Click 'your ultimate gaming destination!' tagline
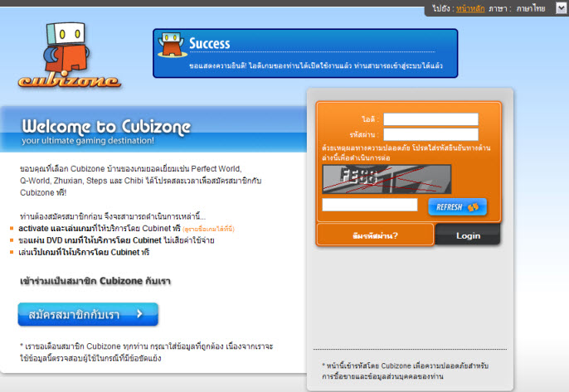The width and height of the screenshot is (569, 392). click(88, 141)
